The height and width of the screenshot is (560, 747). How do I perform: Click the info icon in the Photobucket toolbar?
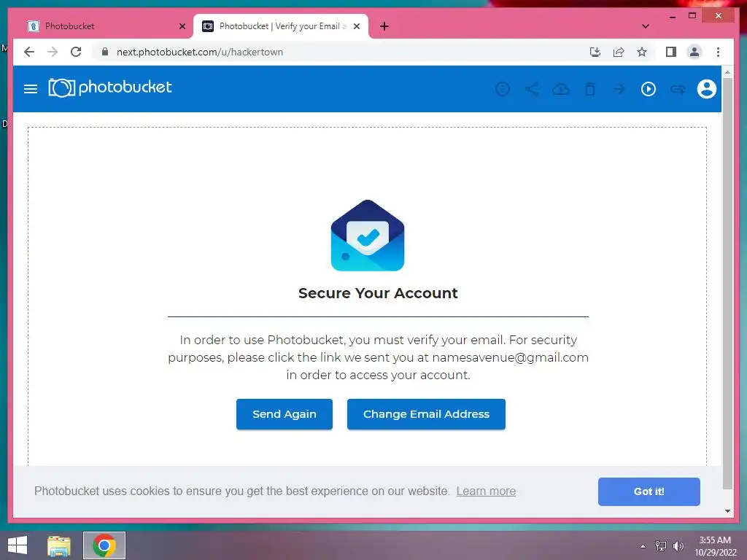(503, 89)
